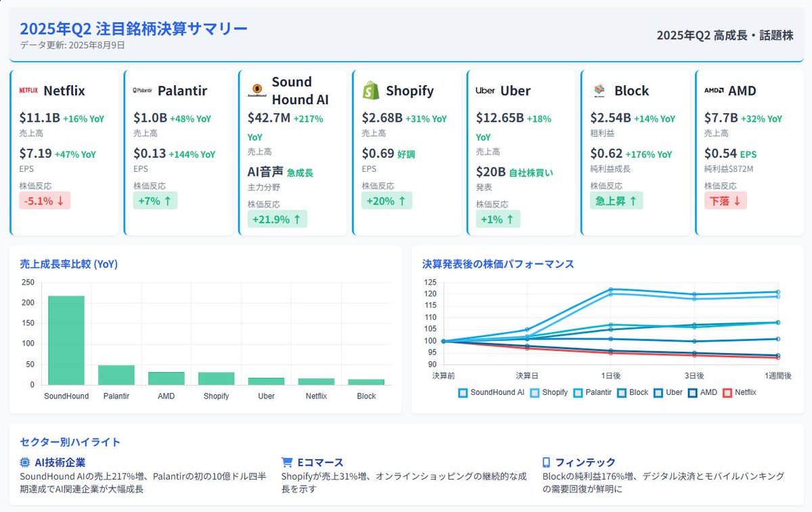Click the Netflix bar in growth chart
The image size is (812, 512).
317,381
